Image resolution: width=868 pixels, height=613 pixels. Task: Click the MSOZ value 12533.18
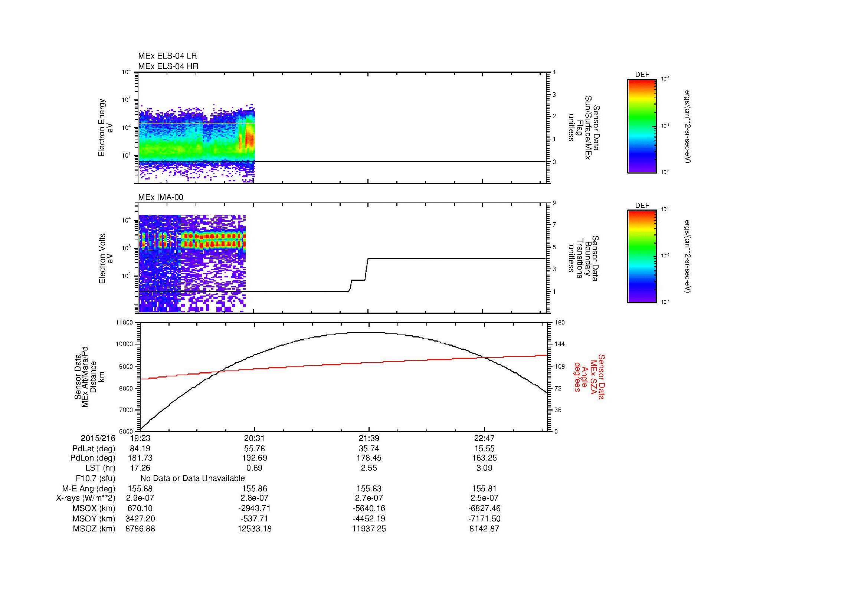pos(255,529)
